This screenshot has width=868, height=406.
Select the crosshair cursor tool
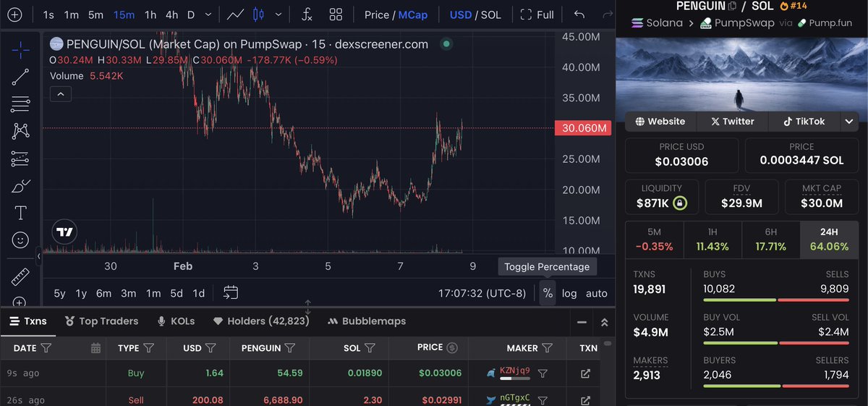20,50
